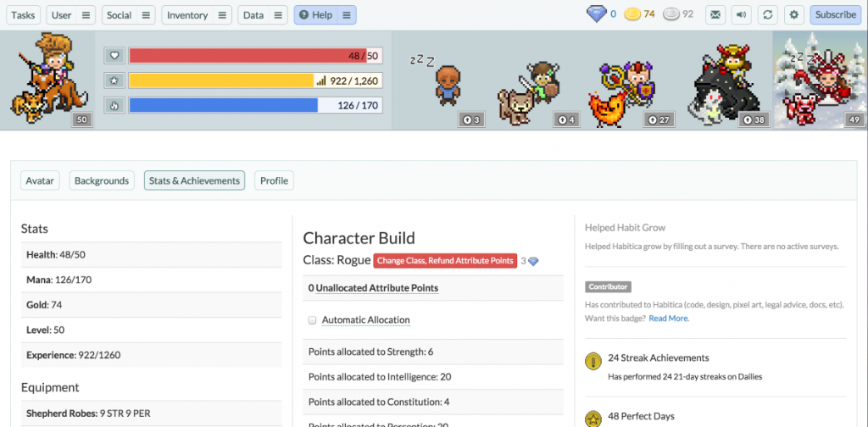Select your own level 50 avatar

[x=47, y=80]
